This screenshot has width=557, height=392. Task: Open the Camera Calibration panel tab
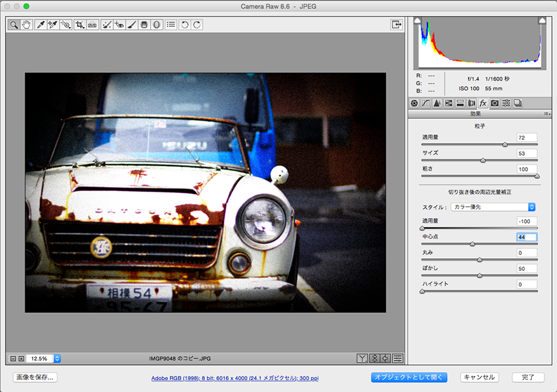[494, 103]
